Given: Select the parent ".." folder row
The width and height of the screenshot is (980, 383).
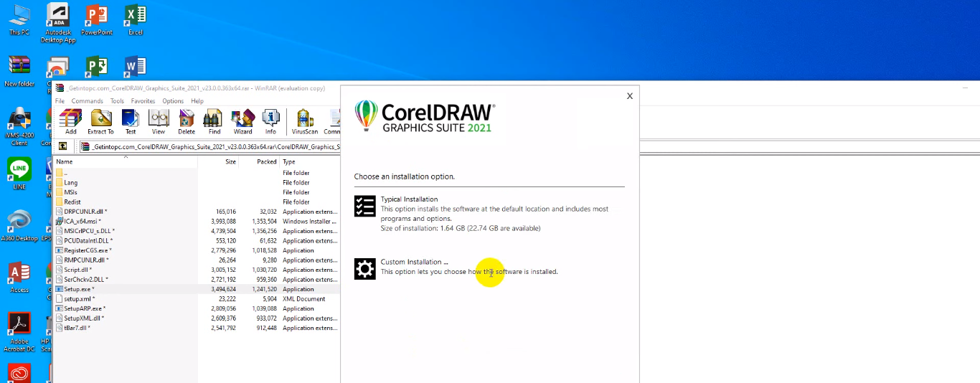Looking at the screenshot, I should click(x=197, y=173).
